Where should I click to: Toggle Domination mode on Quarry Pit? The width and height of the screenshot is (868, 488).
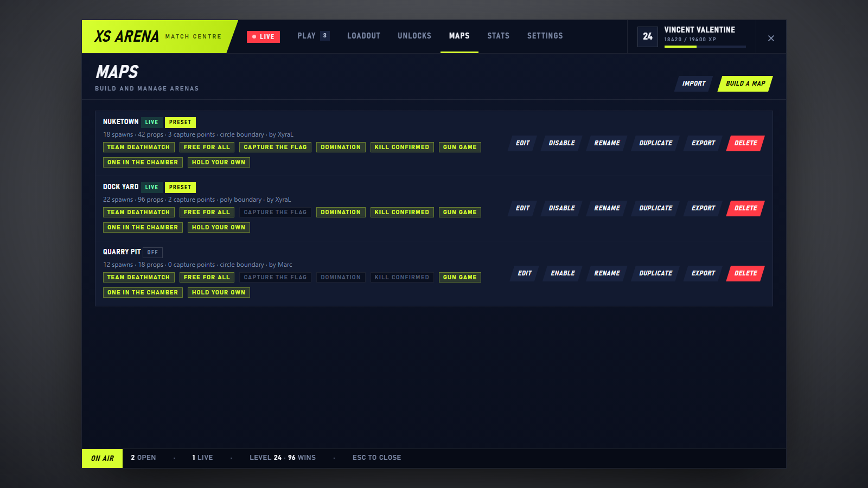click(341, 277)
